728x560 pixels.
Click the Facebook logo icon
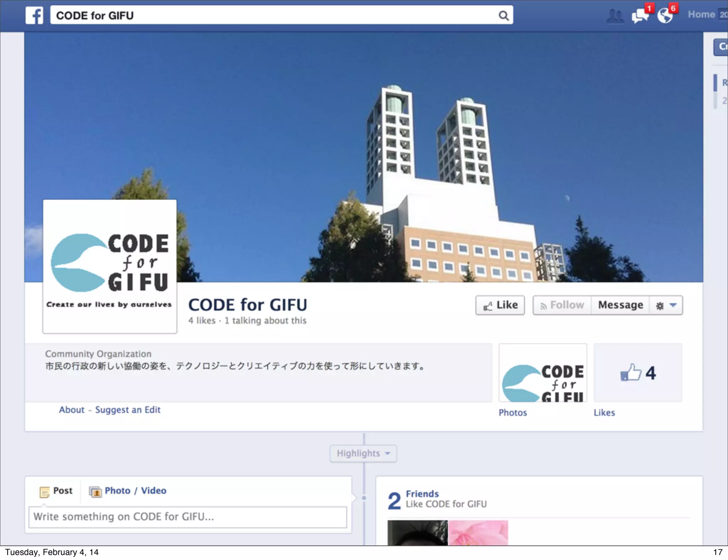pos(34,16)
